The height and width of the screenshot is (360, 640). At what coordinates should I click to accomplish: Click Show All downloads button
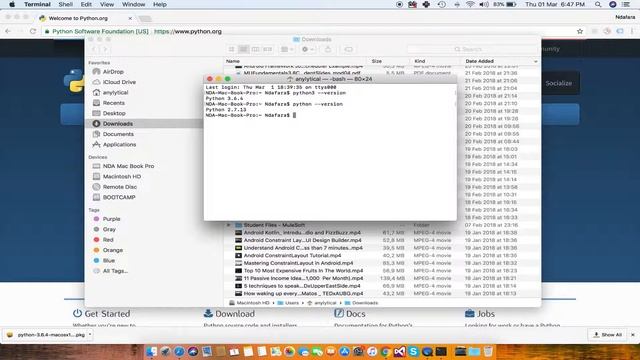pos(607,335)
